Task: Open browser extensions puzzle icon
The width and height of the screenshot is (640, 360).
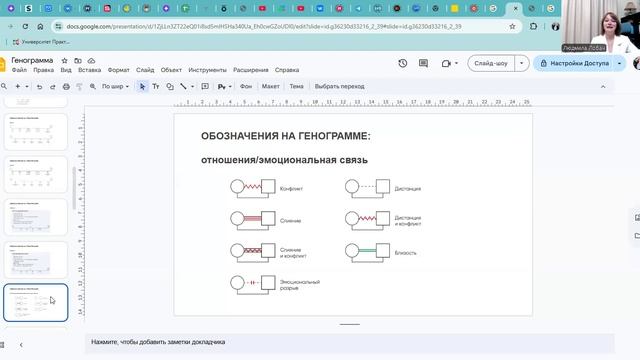Action: point(533,26)
